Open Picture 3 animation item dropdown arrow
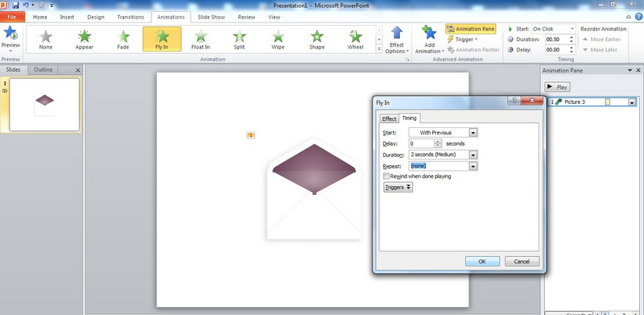This screenshot has height=315, width=644. click(632, 102)
